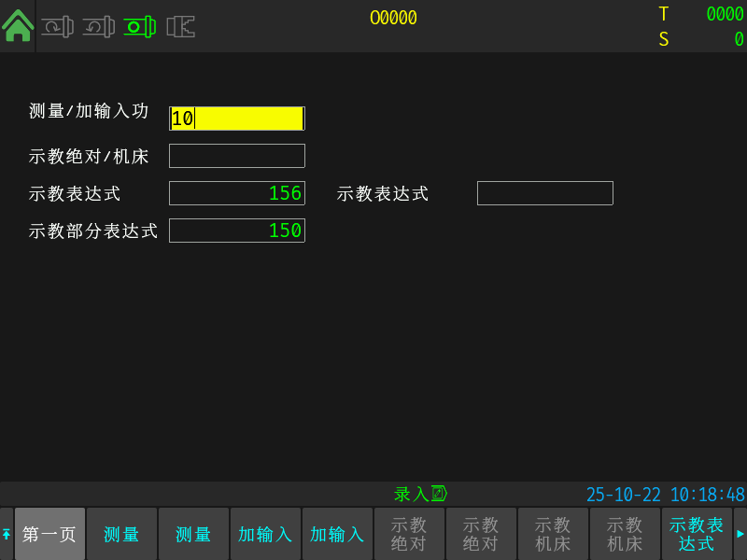This screenshot has width=747, height=560.
Task: Click the O0000 program number display
Action: 393,18
